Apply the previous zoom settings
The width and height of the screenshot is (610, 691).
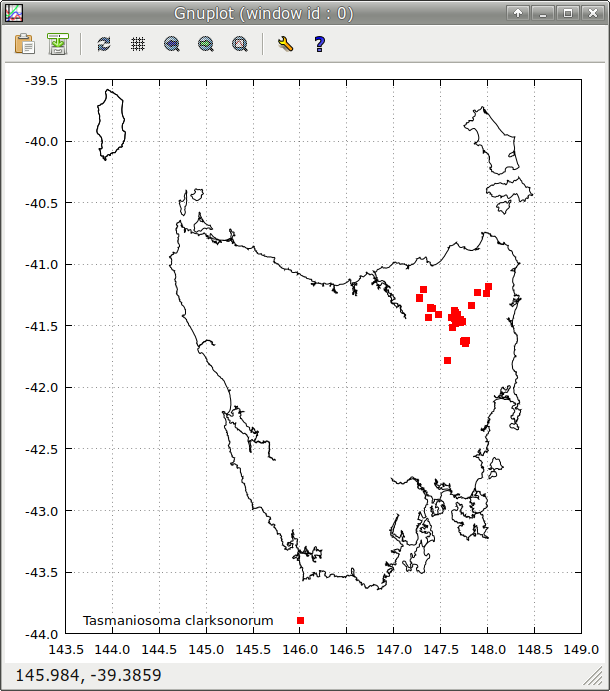click(x=171, y=44)
